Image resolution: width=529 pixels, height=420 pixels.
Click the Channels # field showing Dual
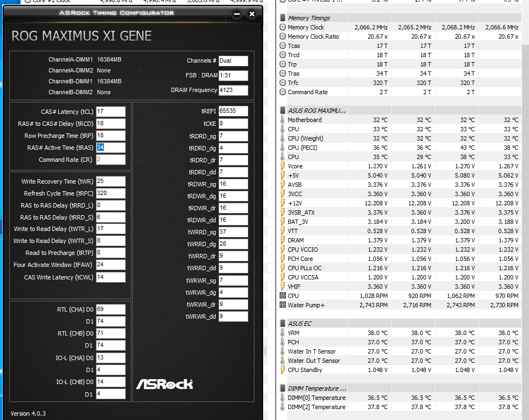233,60
